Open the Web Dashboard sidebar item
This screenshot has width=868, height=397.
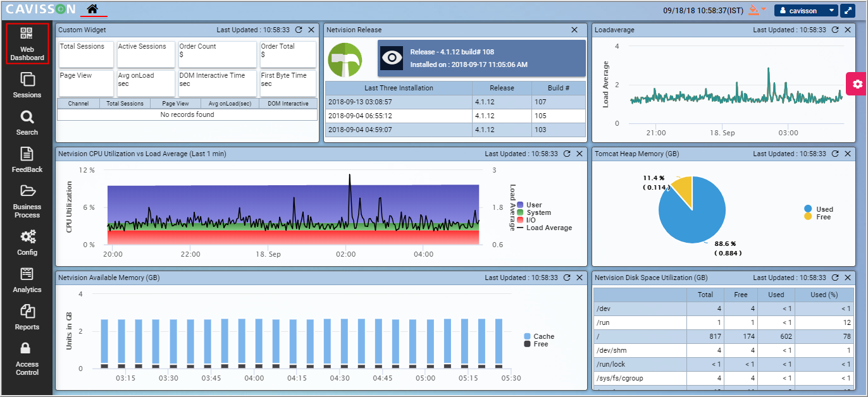27,44
